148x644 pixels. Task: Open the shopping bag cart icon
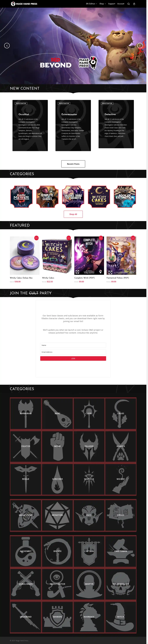click(x=134, y=4)
